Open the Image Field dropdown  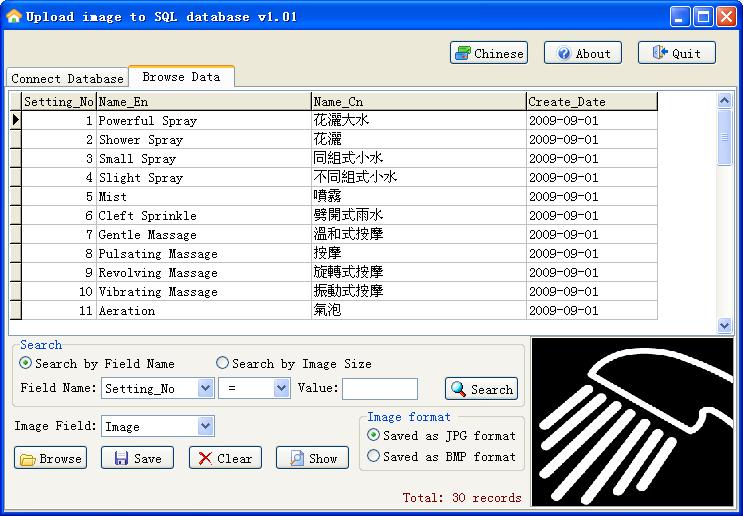205,426
